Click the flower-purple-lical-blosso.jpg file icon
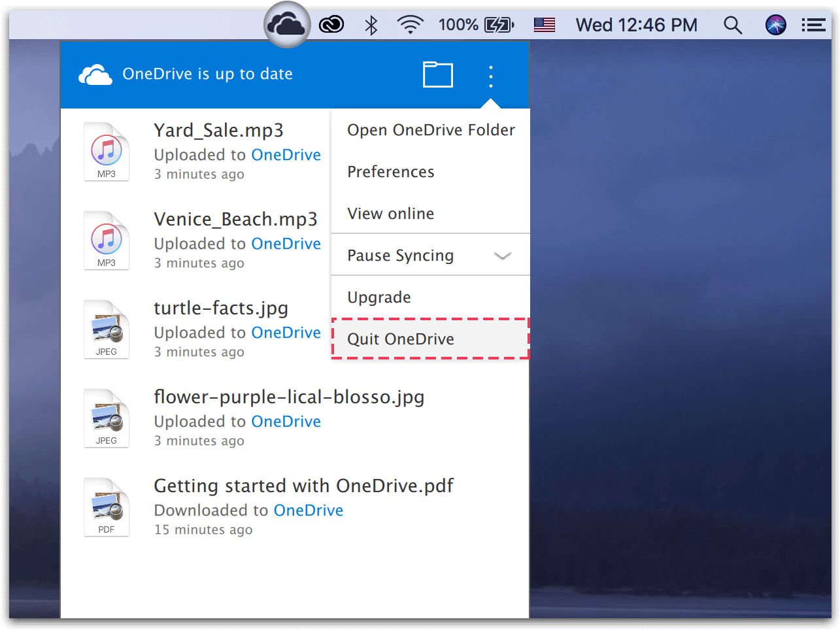This screenshot has height=630, width=840. click(107, 418)
